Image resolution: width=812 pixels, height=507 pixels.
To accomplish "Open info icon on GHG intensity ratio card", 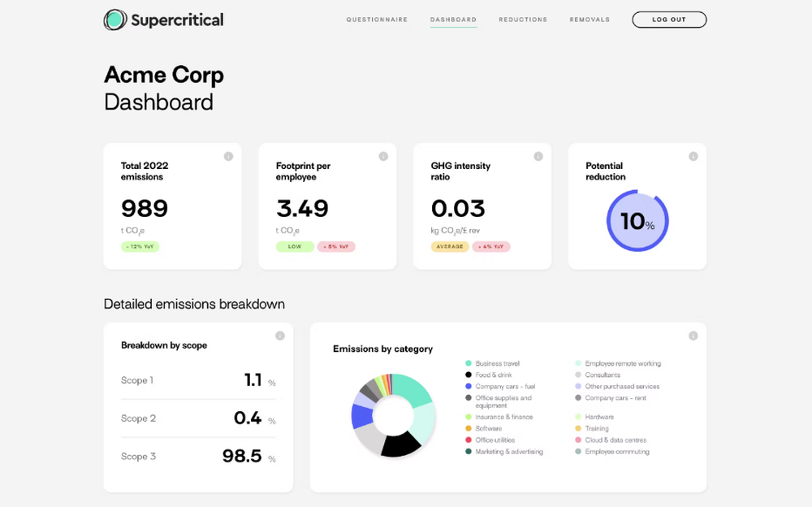I will coord(538,156).
